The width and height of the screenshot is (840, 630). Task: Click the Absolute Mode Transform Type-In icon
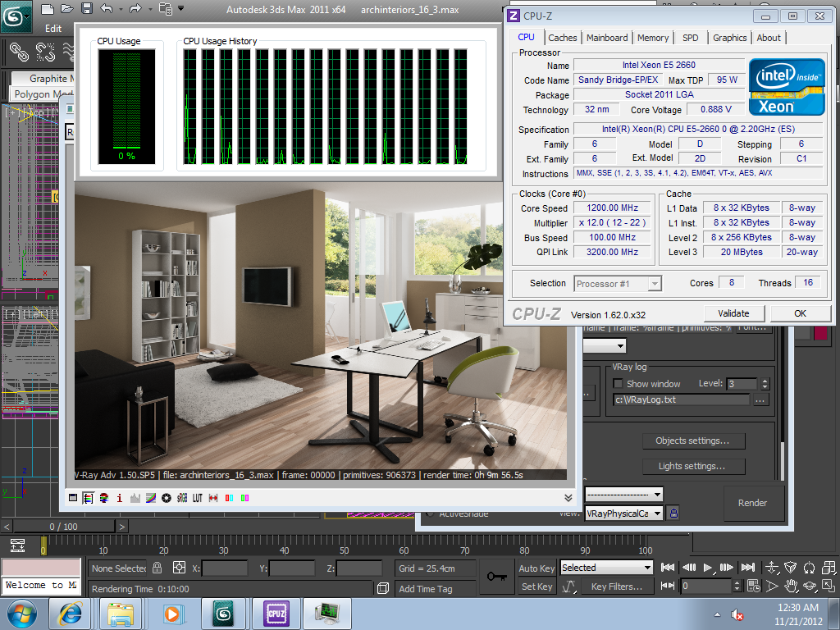click(x=179, y=568)
